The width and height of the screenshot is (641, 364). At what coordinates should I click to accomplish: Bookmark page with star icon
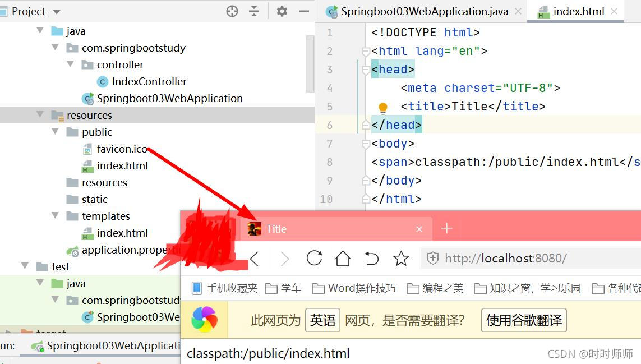point(400,258)
